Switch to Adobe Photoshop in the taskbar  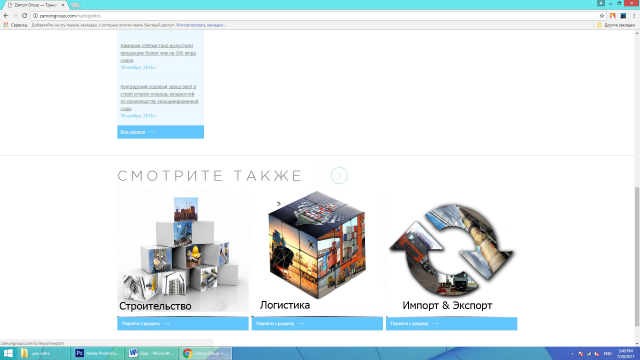click(x=97, y=353)
